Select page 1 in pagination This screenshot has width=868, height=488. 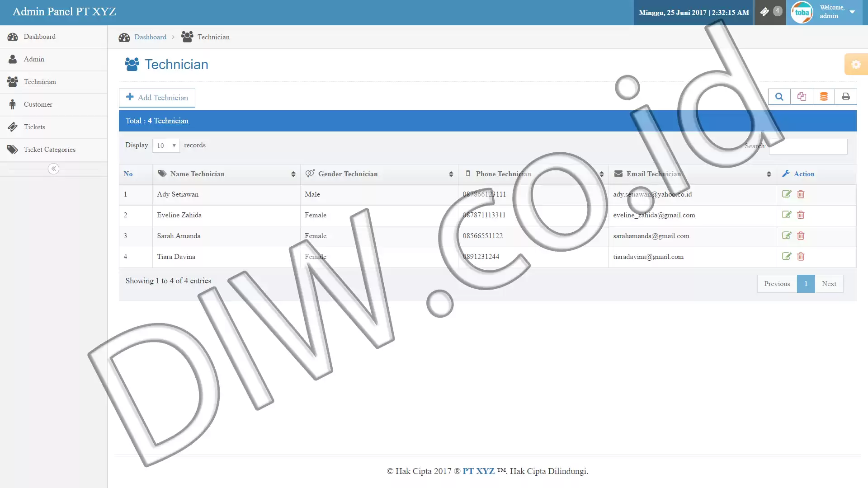pos(806,284)
